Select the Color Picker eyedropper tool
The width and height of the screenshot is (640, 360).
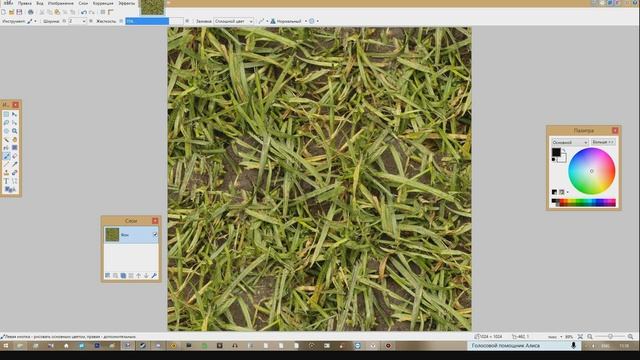click(15, 164)
